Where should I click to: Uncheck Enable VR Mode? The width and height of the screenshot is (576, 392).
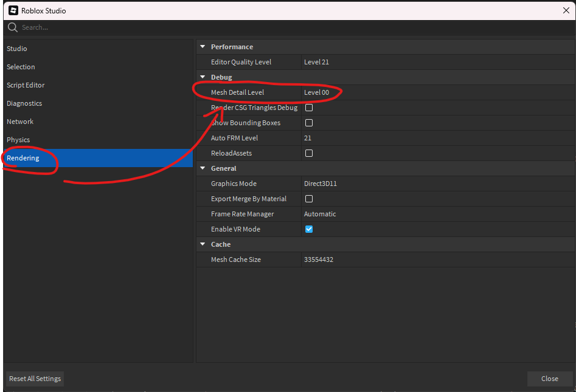[309, 229]
